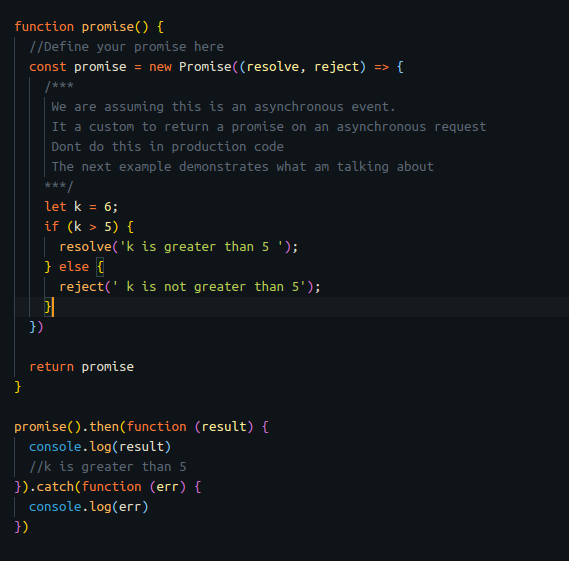Image resolution: width=569 pixels, height=561 pixels.
Task: Click the comment '//Define your promise here'
Action: (x=126, y=47)
